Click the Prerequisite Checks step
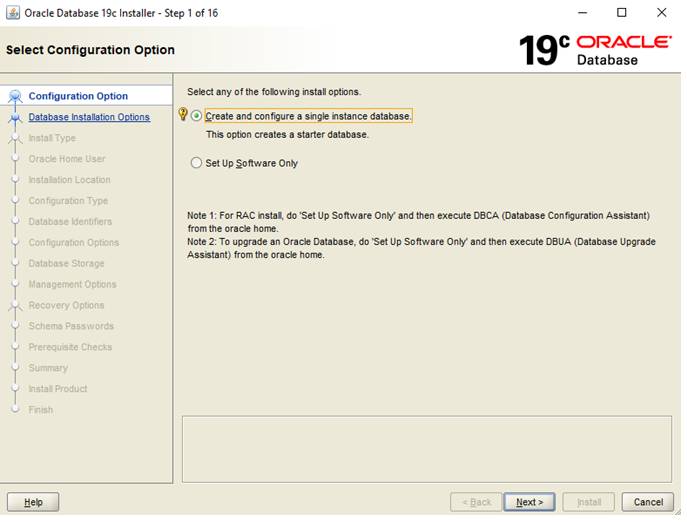 click(x=70, y=347)
